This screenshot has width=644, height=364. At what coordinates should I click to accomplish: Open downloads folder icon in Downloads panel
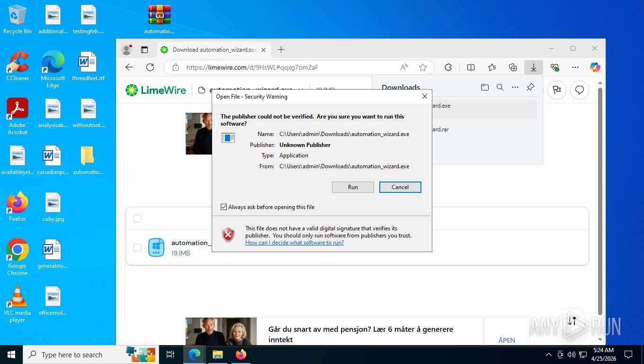pyautogui.click(x=484, y=87)
